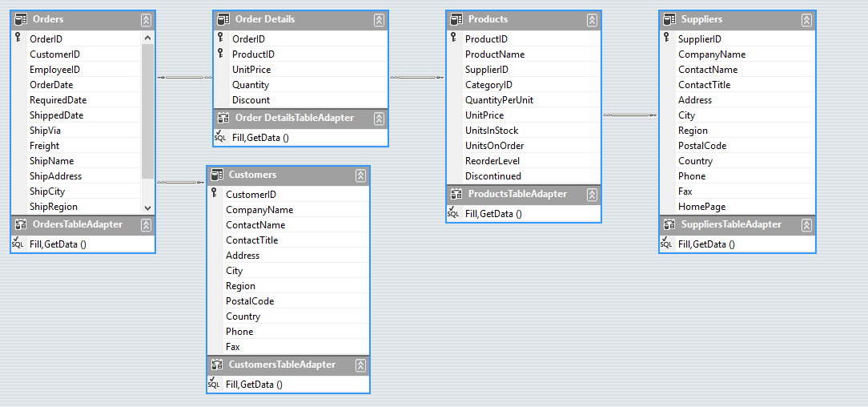Select the Orders table title bar
868x407 pixels.
(83, 20)
